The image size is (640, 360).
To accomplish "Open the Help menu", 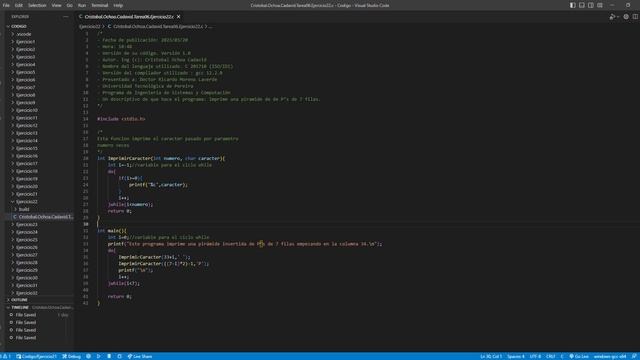I will click(118, 5).
